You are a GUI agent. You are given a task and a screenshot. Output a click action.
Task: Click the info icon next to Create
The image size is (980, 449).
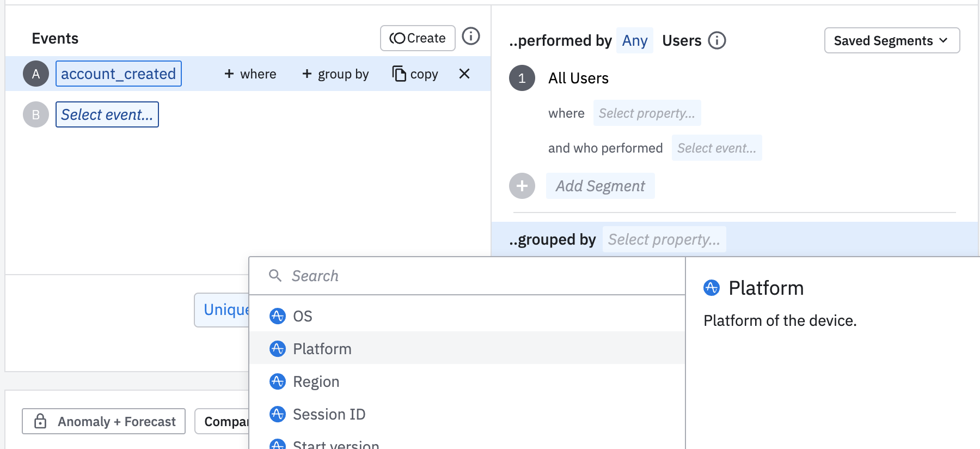tap(470, 37)
